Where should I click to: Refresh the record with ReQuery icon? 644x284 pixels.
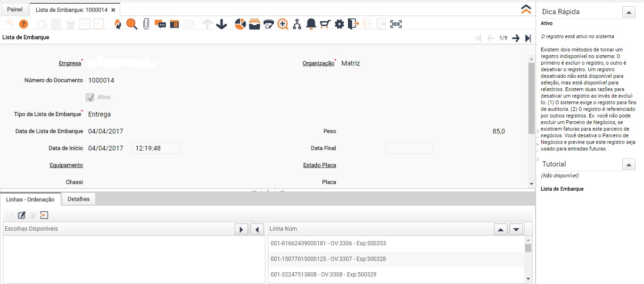[x=118, y=24]
